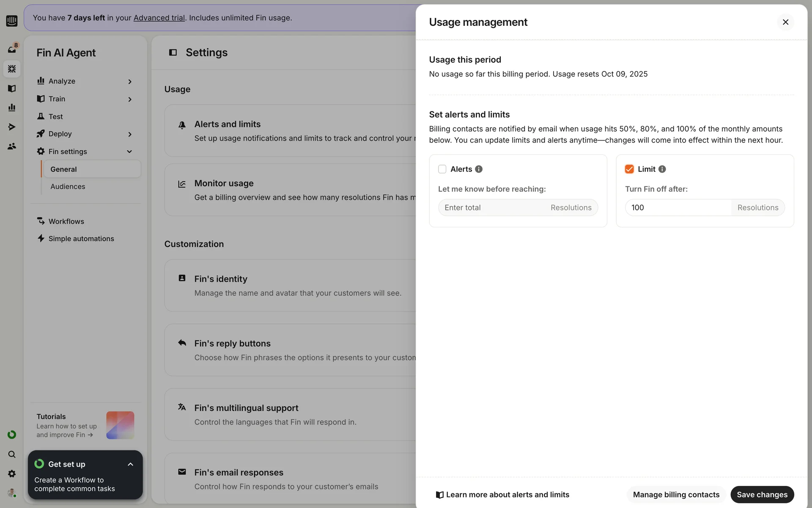Screen dimensions: 812x508
Task: Toggle the settings sidebar panel icon
Action: click(x=173, y=52)
